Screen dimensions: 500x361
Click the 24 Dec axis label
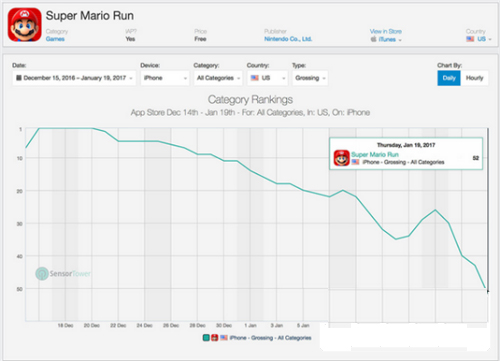point(145,325)
